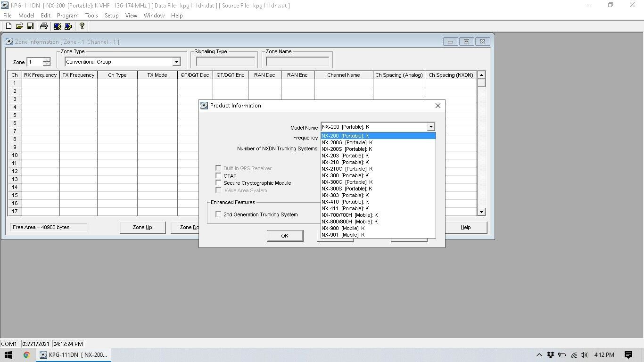The image size is (644, 362).
Task: Click the Channel Name column header
Action: (344, 75)
